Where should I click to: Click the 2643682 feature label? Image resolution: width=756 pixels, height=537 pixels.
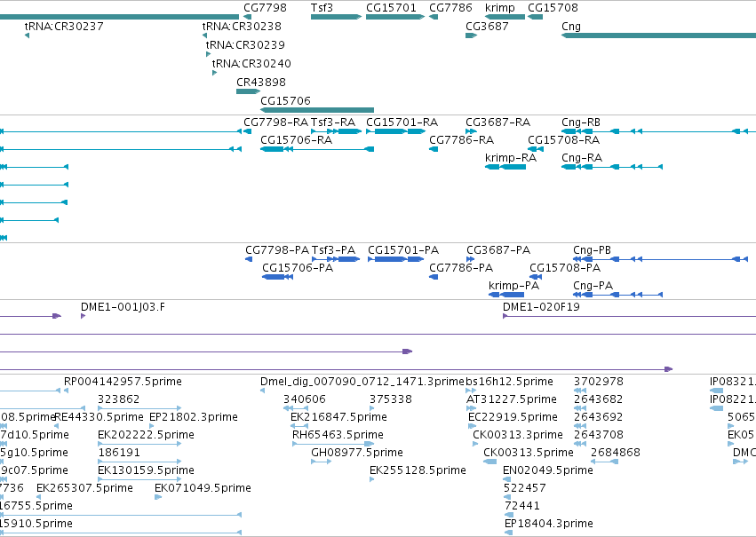(x=598, y=399)
